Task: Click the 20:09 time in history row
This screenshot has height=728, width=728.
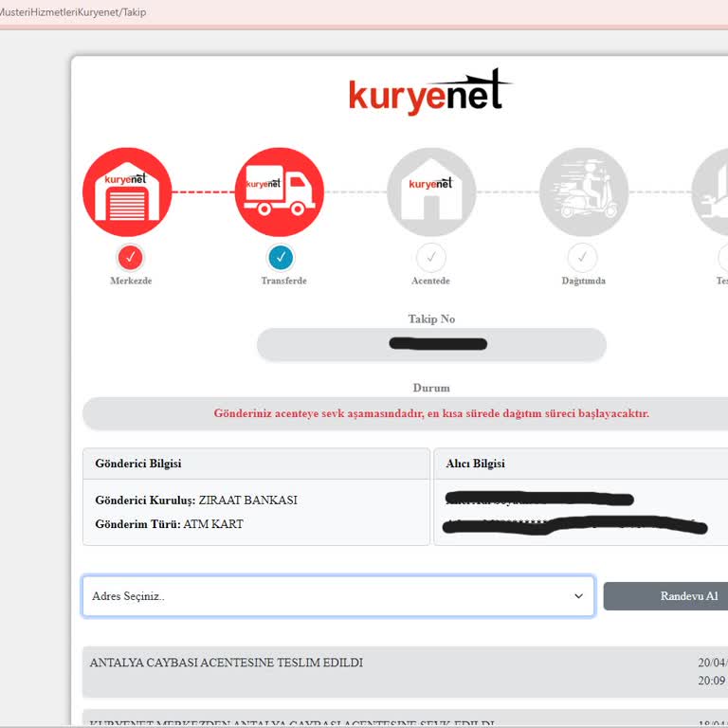Action: pyautogui.click(x=712, y=681)
